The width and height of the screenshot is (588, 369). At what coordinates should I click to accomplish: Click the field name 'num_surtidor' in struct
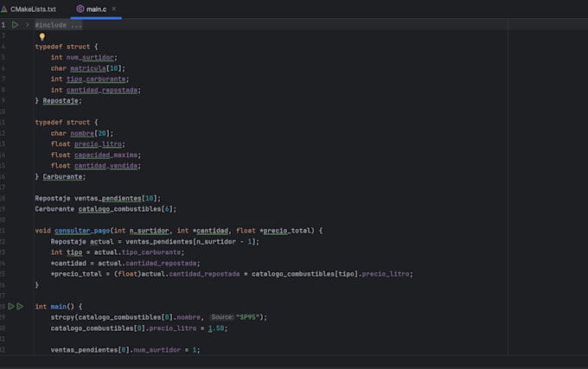point(90,57)
